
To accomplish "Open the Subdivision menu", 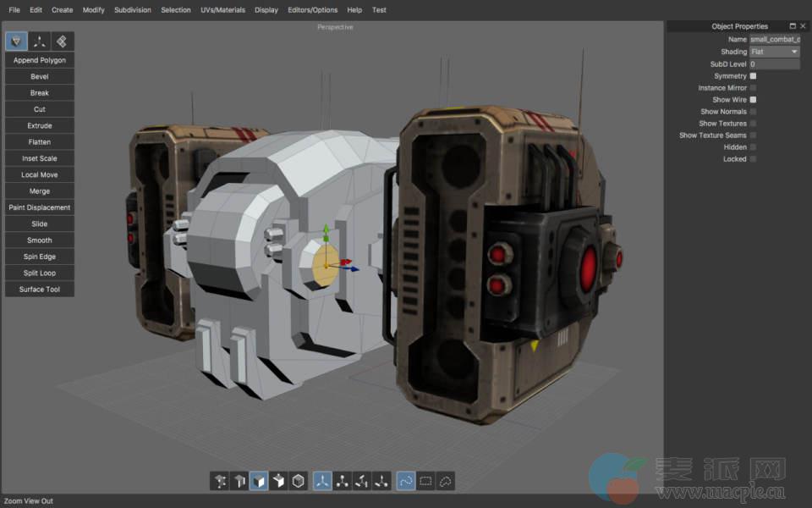I will (133, 10).
